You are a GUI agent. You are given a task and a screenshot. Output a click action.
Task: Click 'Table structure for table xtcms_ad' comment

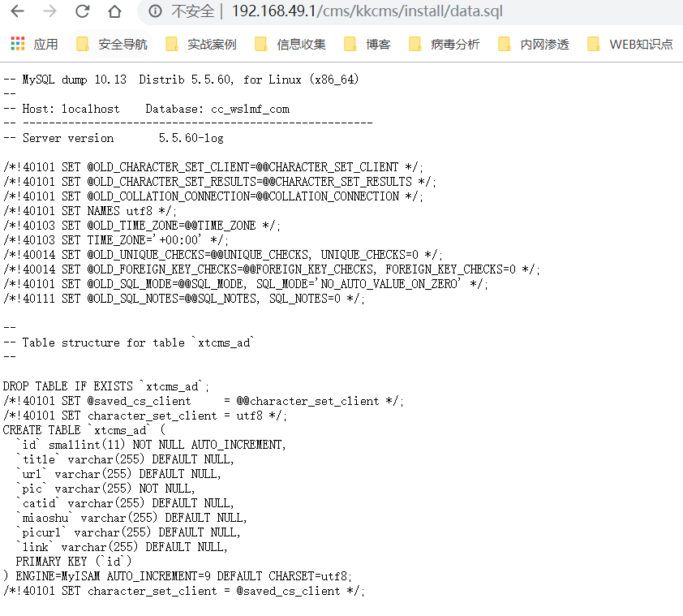tap(129, 342)
